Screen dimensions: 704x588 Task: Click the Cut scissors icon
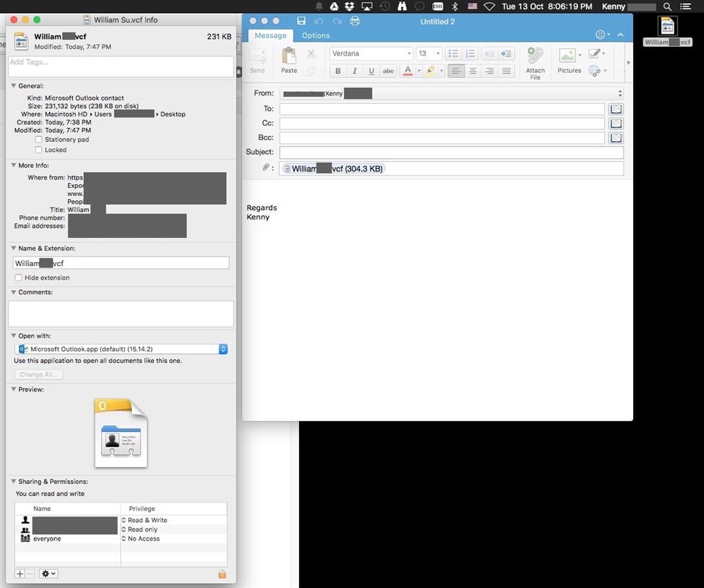coord(311,54)
